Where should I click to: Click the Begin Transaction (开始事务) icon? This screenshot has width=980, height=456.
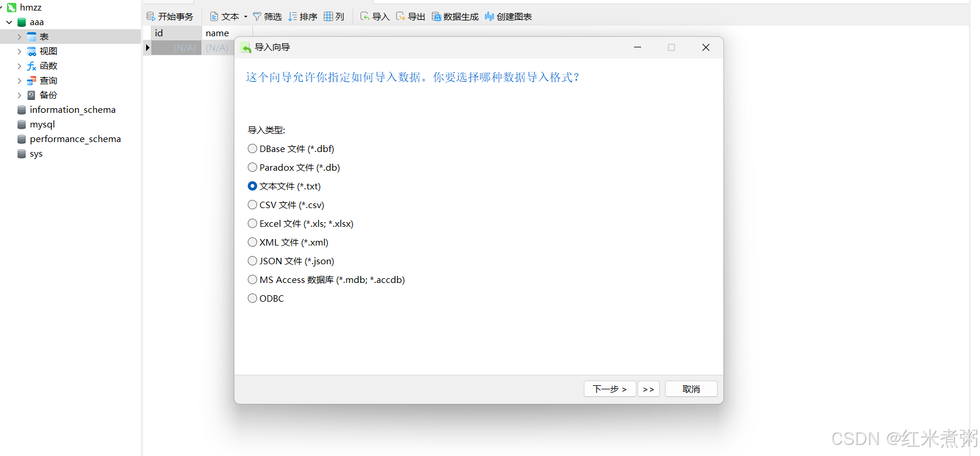pyautogui.click(x=151, y=16)
